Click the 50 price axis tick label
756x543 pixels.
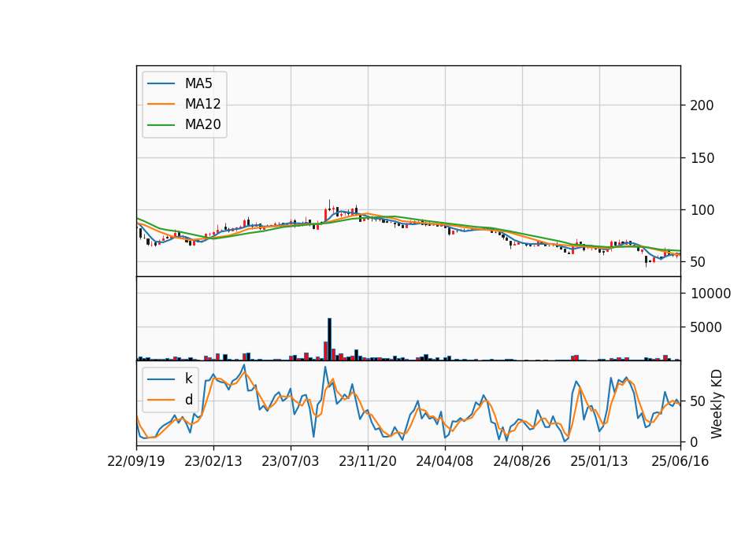click(699, 262)
